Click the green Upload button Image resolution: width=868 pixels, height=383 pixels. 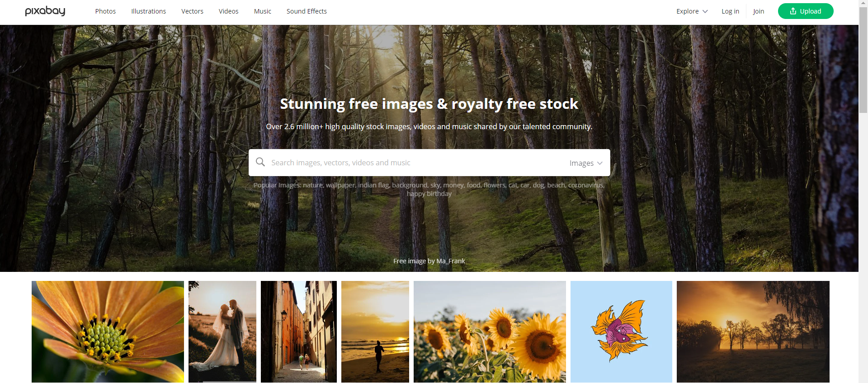tap(806, 11)
